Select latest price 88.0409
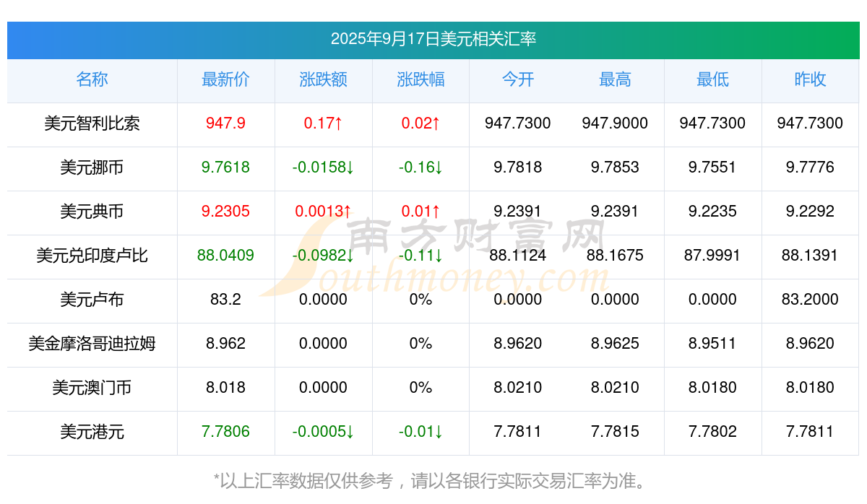 click(225, 256)
